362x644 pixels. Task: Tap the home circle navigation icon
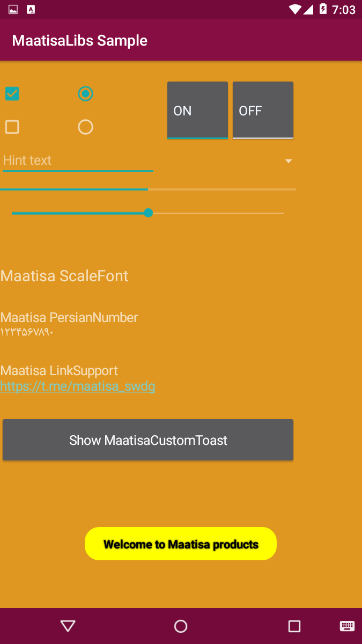(x=181, y=626)
